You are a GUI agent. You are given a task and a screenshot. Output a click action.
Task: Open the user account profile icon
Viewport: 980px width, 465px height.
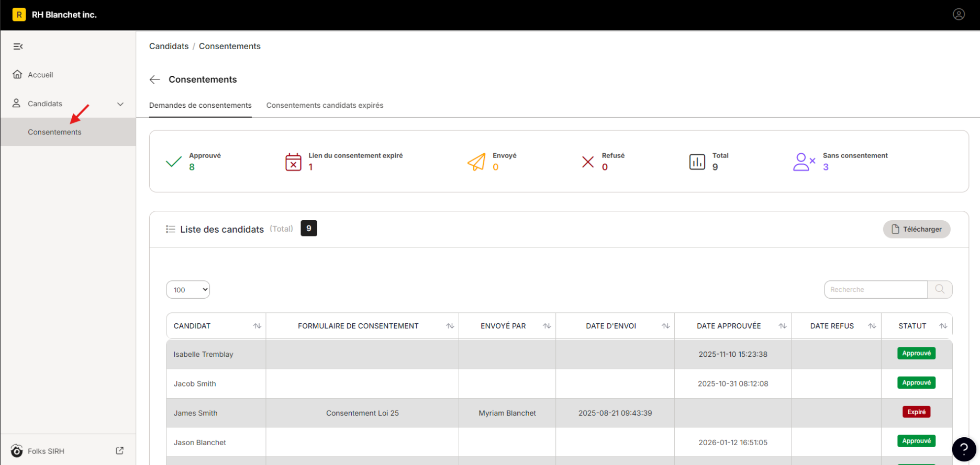(x=959, y=15)
